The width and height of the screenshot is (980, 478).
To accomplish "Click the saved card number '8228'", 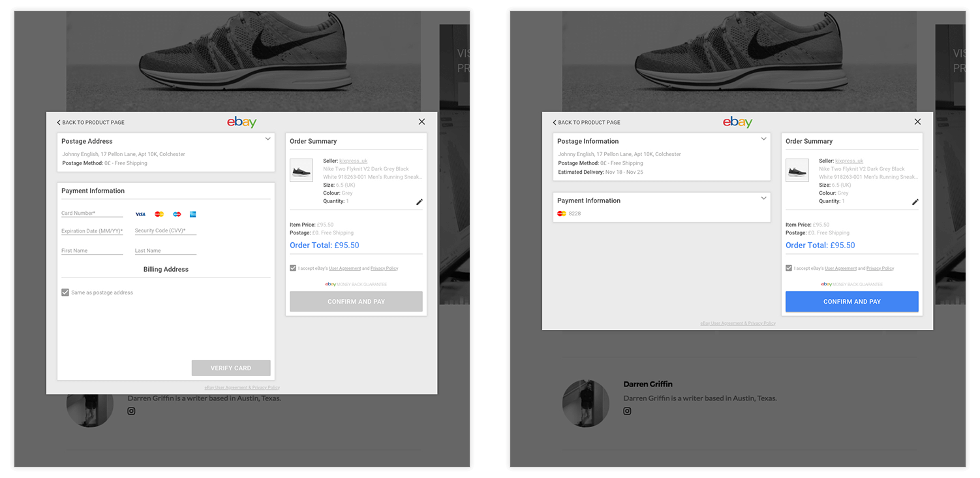I will tap(575, 214).
